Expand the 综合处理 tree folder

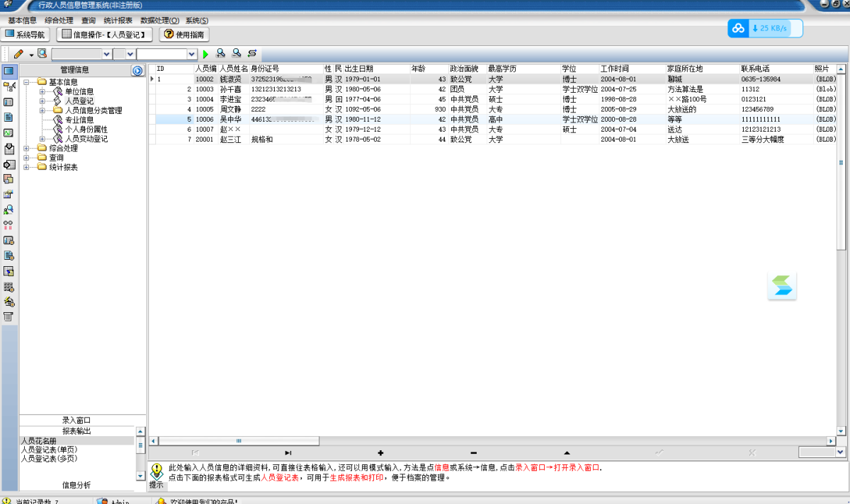pyautogui.click(x=26, y=149)
